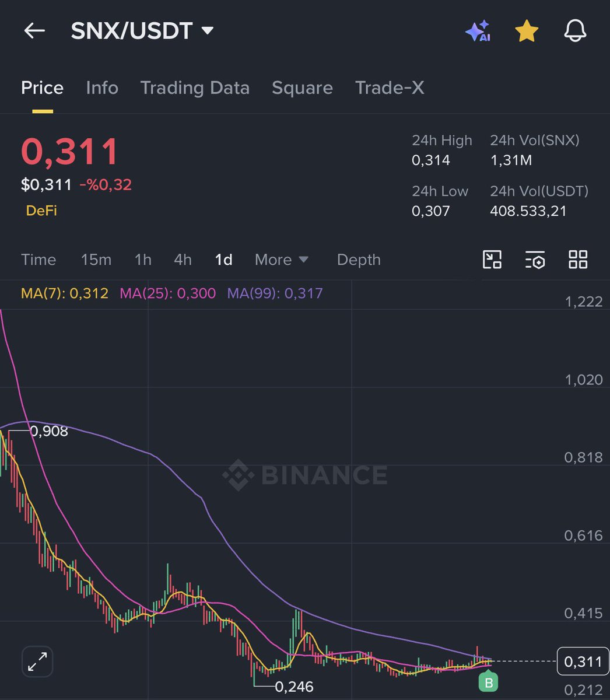Tap the MA(25): 0,300 indicator label
The width and height of the screenshot is (610, 700).
pyautogui.click(x=168, y=293)
